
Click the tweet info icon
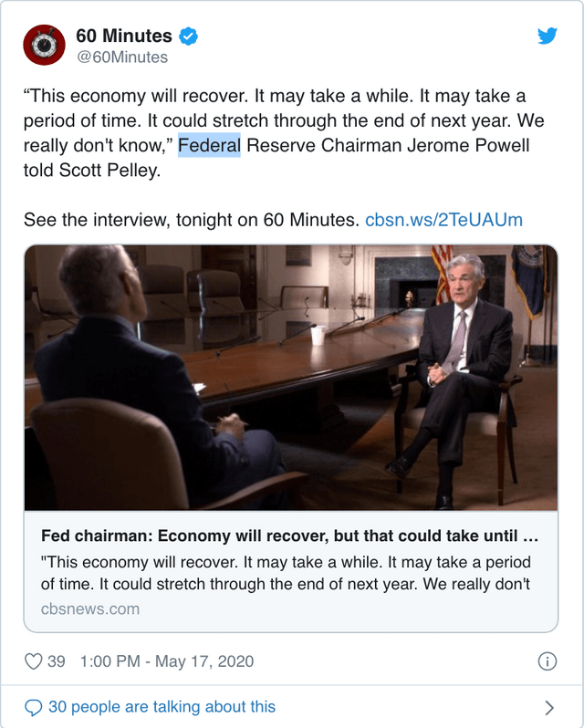click(x=547, y=661)
